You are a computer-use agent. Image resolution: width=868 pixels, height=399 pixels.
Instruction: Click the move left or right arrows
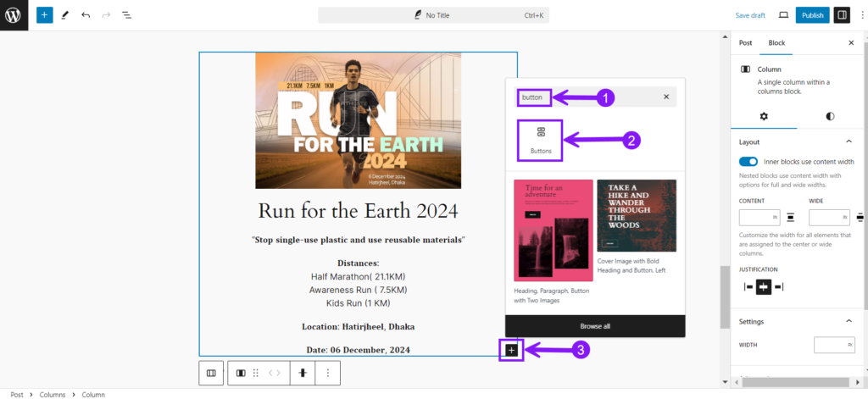(275, 373)
